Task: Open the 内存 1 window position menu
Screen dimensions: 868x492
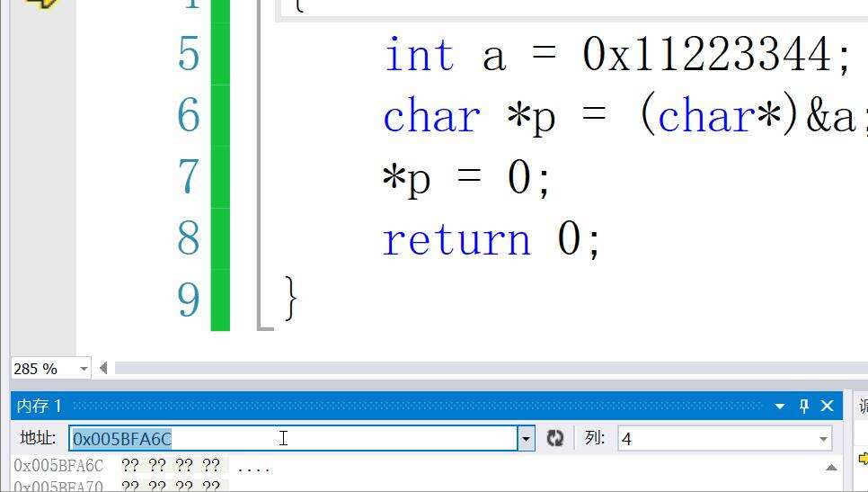Action: pos(780,407)
